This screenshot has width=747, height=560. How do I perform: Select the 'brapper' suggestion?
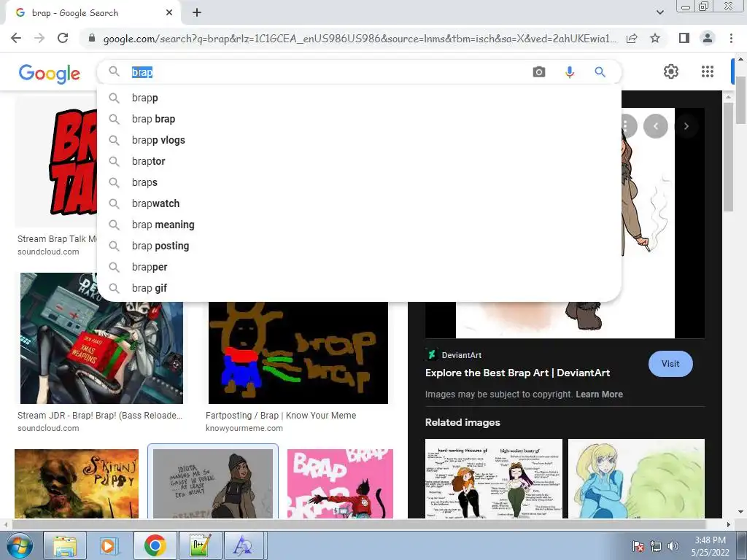coord(359,267)
